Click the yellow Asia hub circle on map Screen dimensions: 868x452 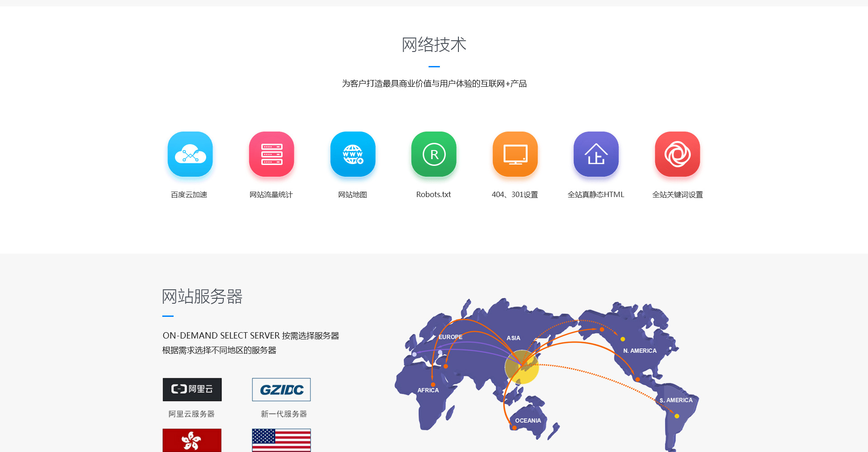point(522,367)
